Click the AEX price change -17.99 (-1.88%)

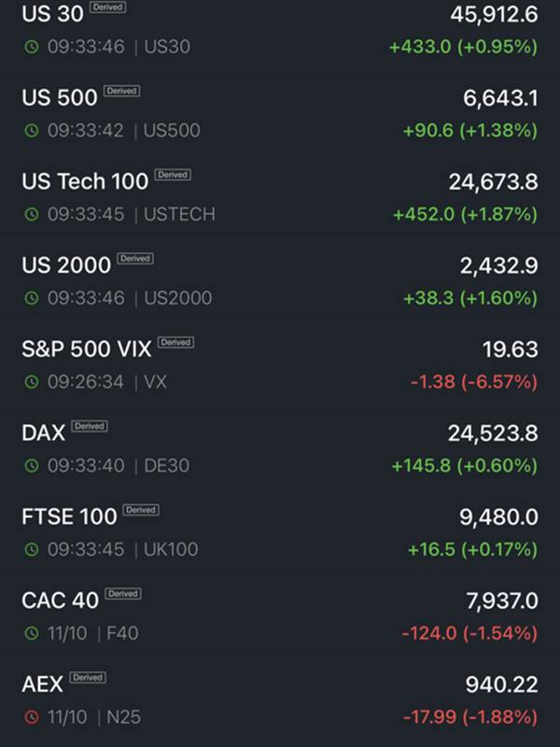coord(469,718)
